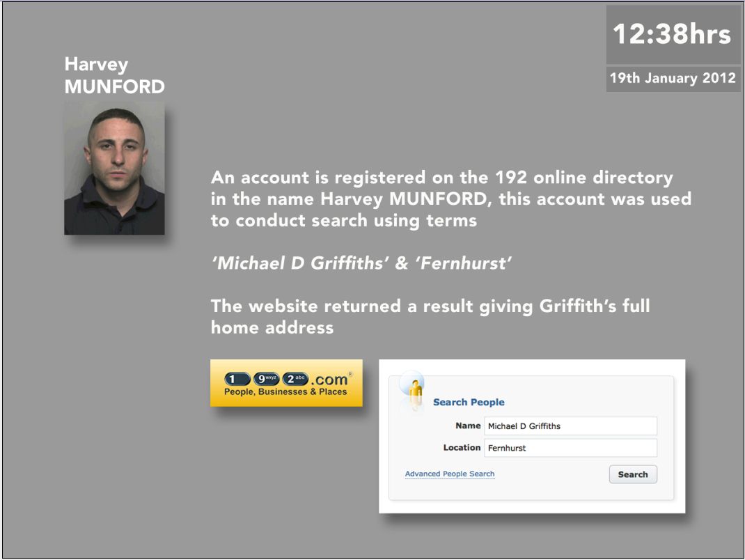Click the 19th January 2012 date label

[x=673, y=78]
